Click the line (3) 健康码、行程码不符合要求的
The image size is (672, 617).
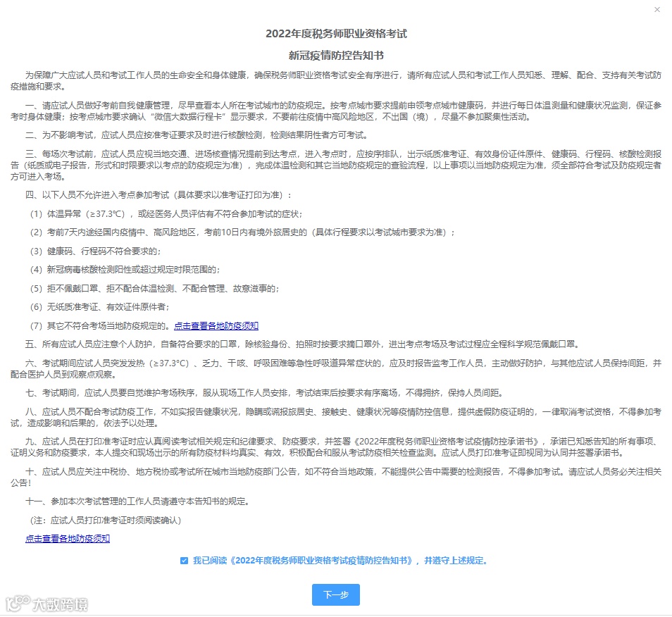[96, 251]
